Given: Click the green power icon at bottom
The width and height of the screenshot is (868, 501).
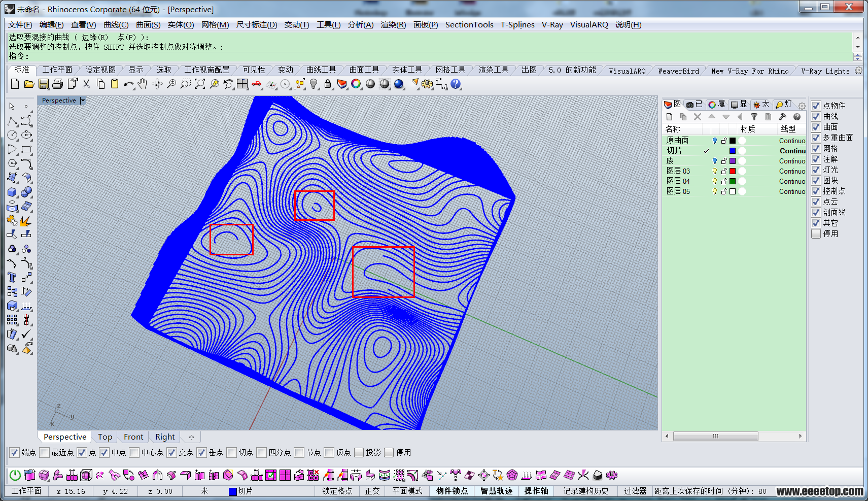Looking at the screenshot, I should tap(15, 475).
